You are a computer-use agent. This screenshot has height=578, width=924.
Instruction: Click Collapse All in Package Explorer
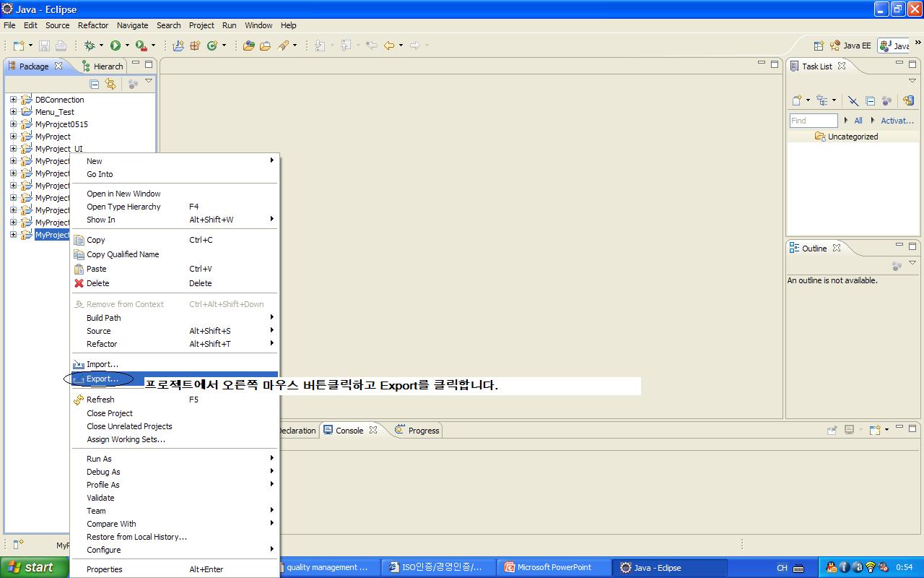(95, 84)
